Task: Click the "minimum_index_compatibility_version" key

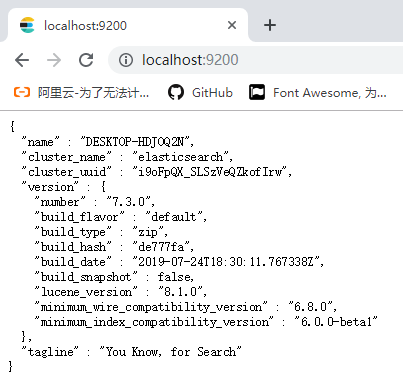Action: coord(154,322)
